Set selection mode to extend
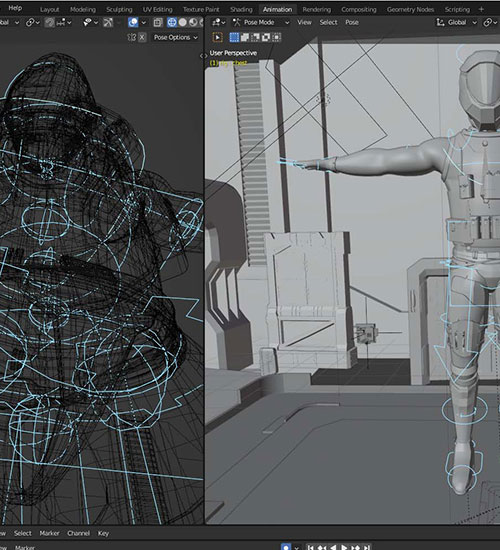The height and width of the screenshot is (550, 500). pyautogui.click(x=245, y=38)
